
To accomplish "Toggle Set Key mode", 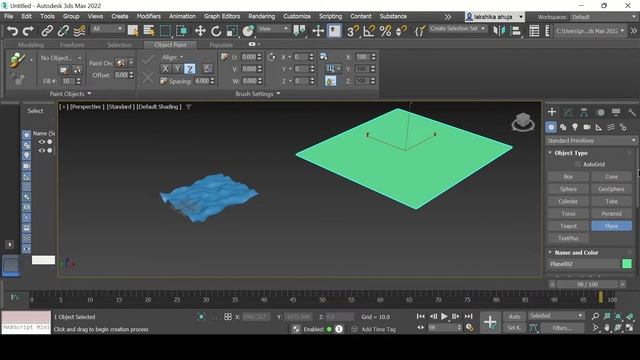I will 514,327.
